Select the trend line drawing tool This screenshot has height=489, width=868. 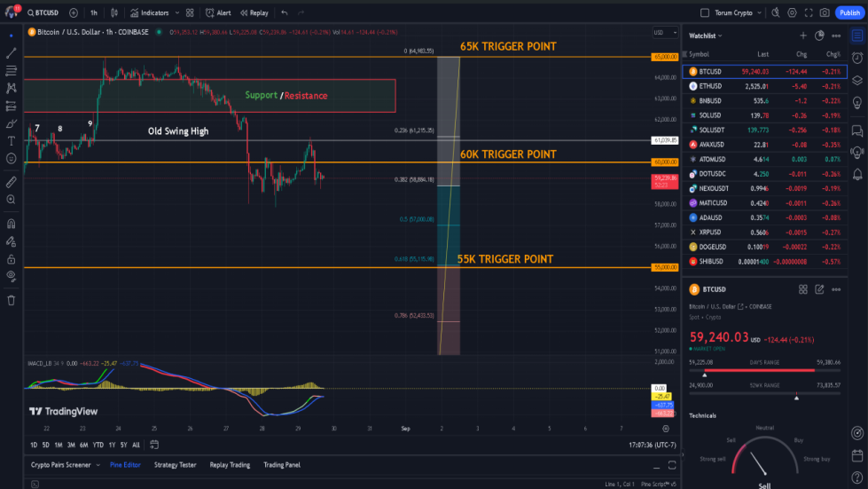click(x=11, y=53)
